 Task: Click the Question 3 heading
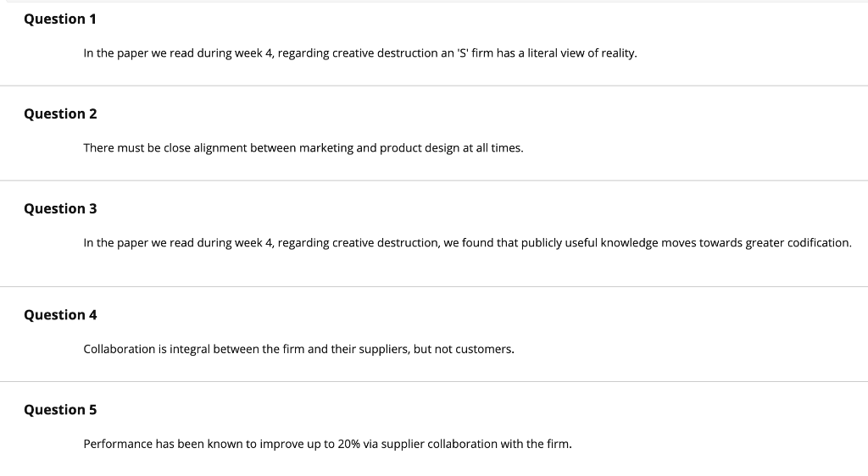60,209
